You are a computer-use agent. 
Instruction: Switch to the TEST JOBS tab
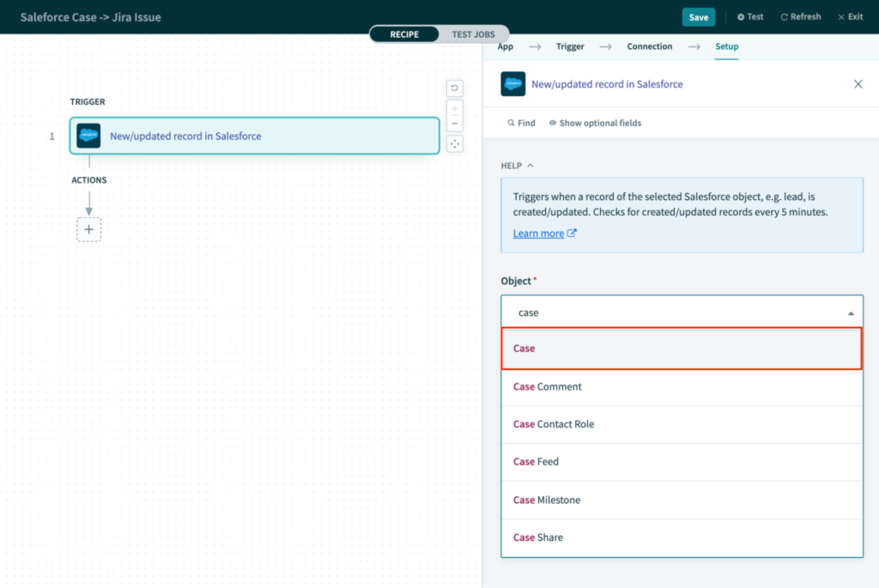473,34
